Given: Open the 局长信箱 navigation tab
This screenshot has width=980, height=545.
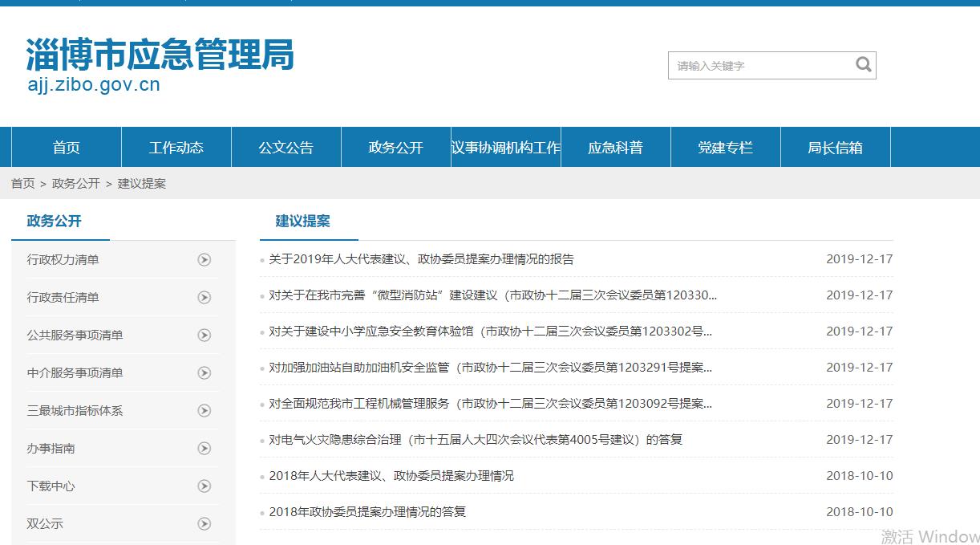Looking at the screenshot, I should (836, 148).
